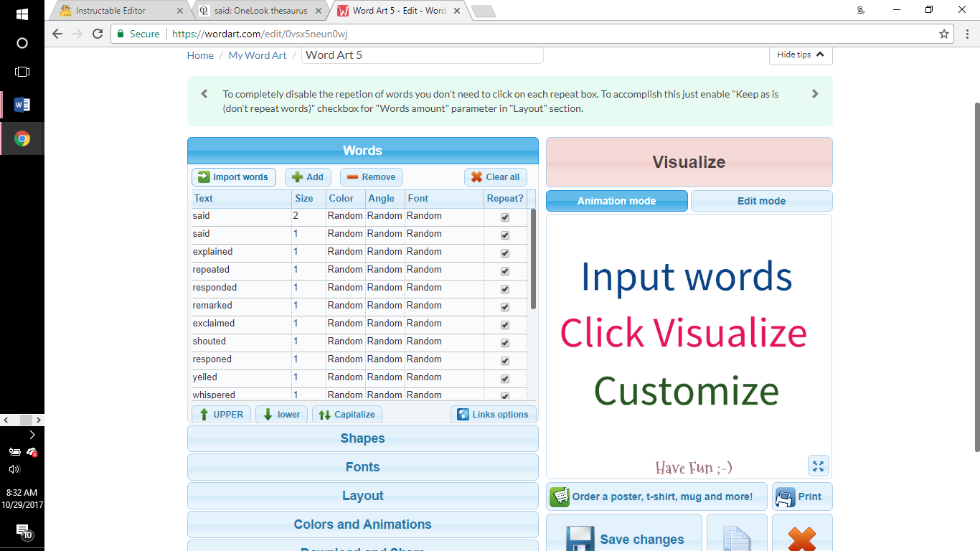Click the Font cell for 'shouted'
Image resolution: width=980 pixels, height=551 pixels.
[444, 342]
